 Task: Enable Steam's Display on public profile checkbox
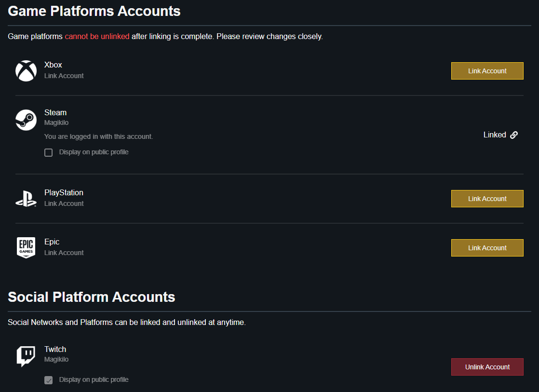(48, 153)
